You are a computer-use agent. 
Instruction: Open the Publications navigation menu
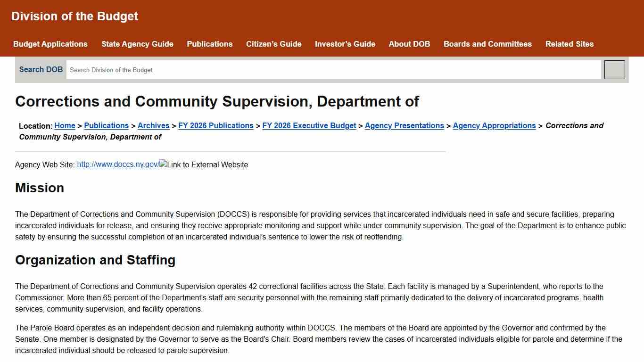209,44
